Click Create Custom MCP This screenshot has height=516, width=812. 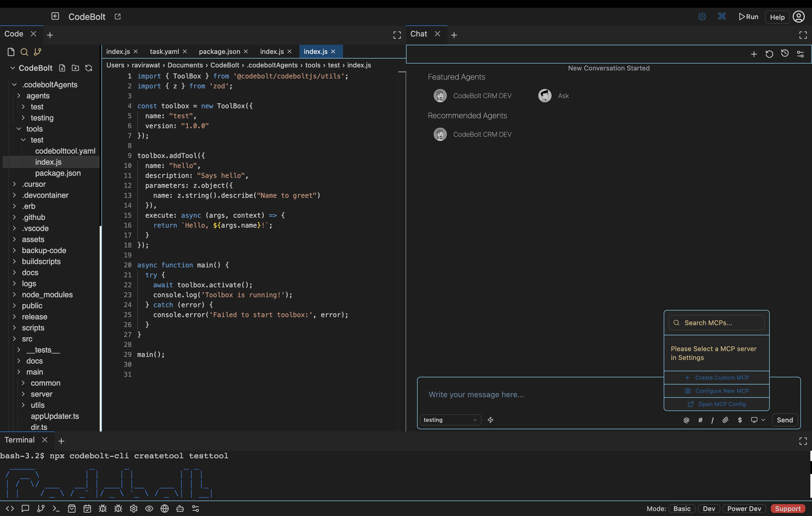pos(716,378)
